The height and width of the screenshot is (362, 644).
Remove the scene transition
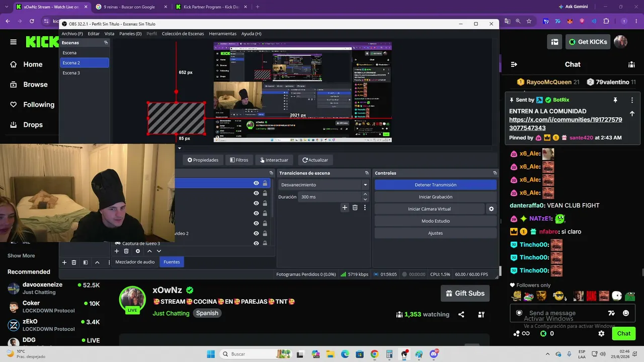click(355, 207)
